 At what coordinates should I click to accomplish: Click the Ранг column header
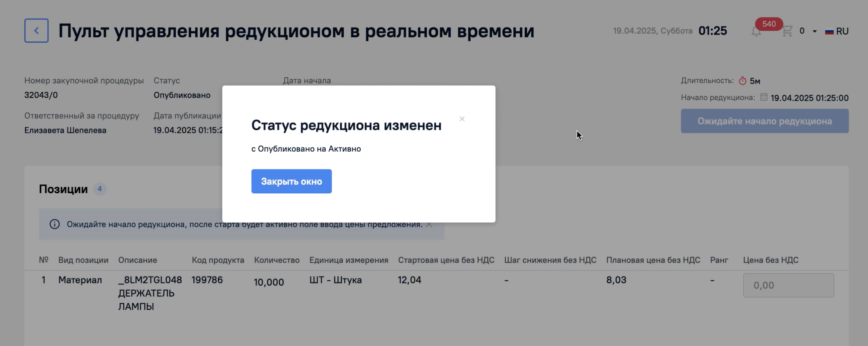coord(719,260)
